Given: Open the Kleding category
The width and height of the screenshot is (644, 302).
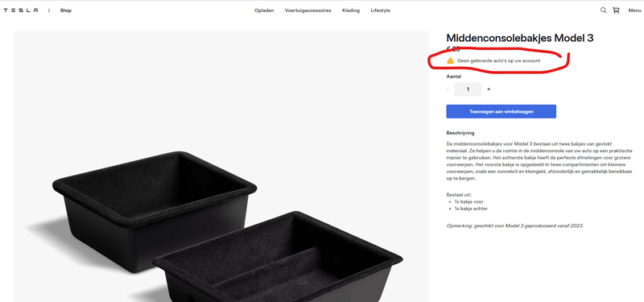Looking at the screenshot, I should pos(351,10).
